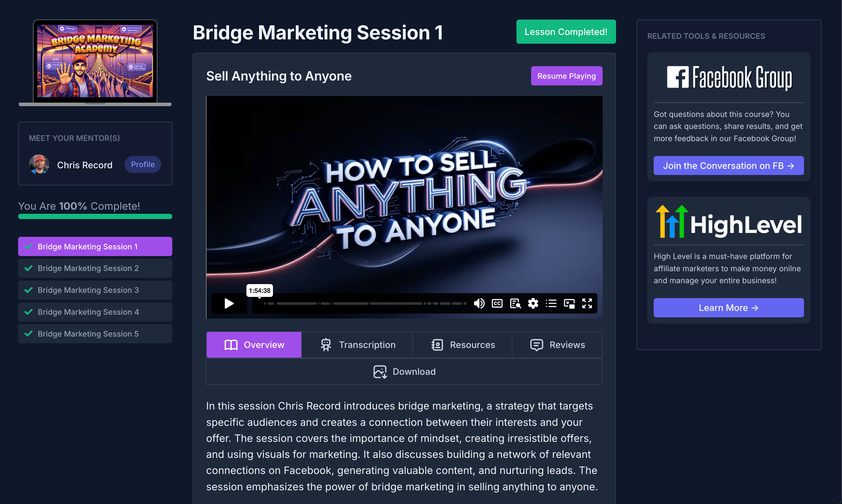Select Bridge Marketing Session 5 lesson
This screenshot has width=842, height=504.
click(x=95, y=334)
